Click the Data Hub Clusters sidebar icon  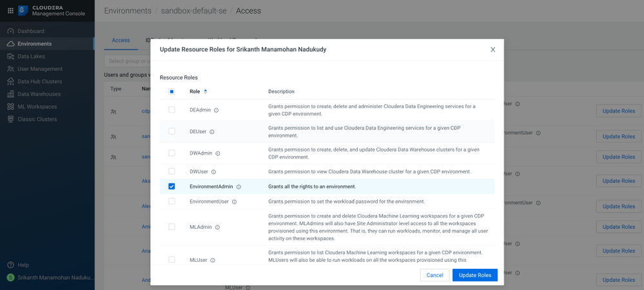(x=10, y=82)
